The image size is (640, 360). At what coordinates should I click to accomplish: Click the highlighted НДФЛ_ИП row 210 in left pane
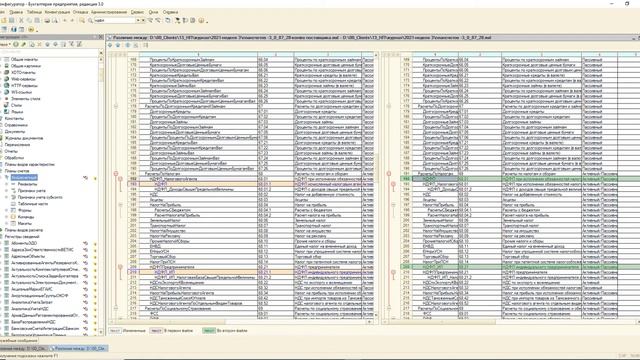click(251, 272)
